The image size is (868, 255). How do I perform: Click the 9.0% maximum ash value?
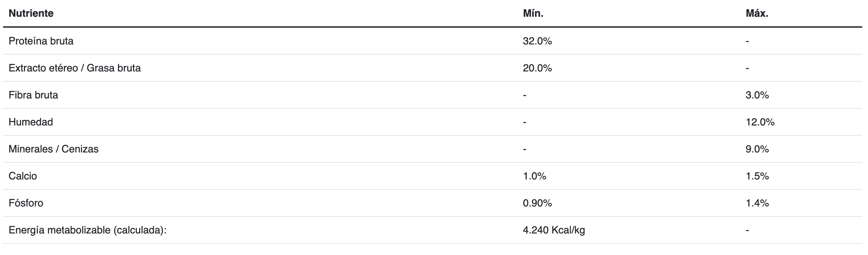coord(757,149)
